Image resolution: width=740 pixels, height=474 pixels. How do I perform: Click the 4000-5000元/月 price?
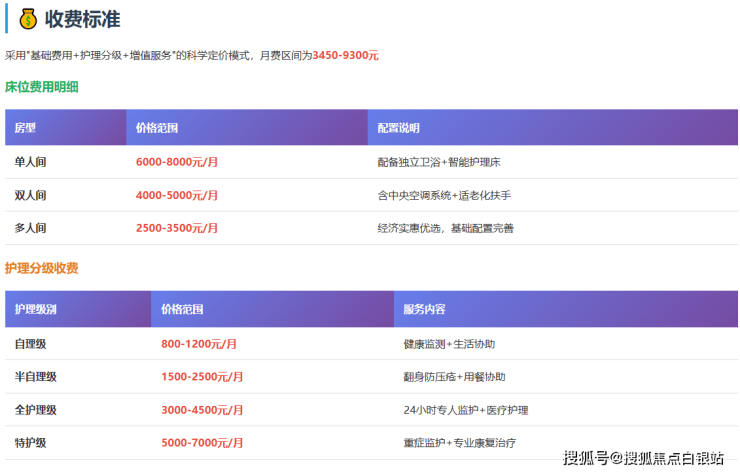(177, 195)
